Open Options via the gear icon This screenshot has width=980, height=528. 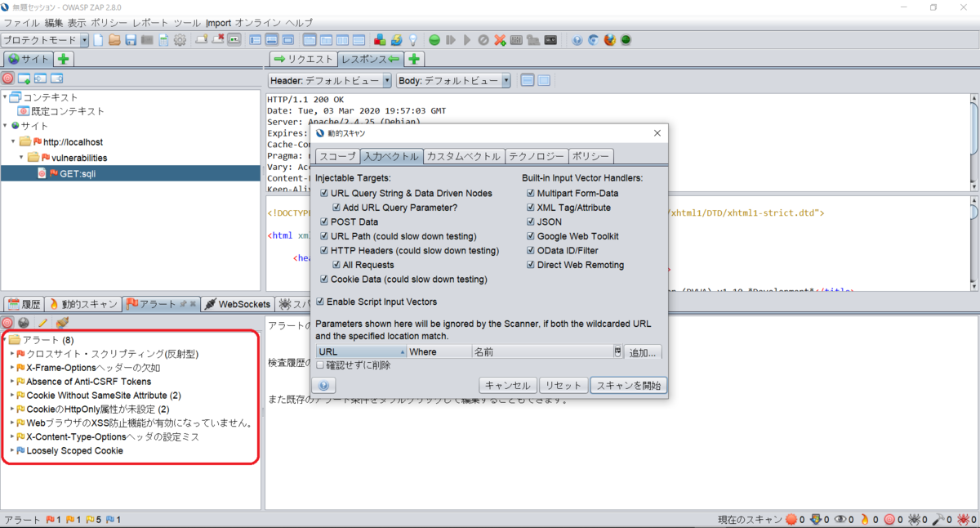point(180,39)
